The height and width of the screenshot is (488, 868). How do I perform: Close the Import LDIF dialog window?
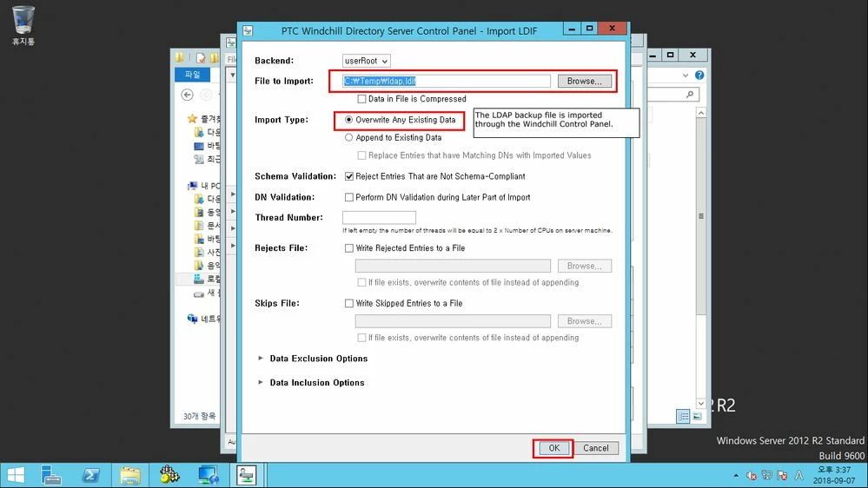612,28
